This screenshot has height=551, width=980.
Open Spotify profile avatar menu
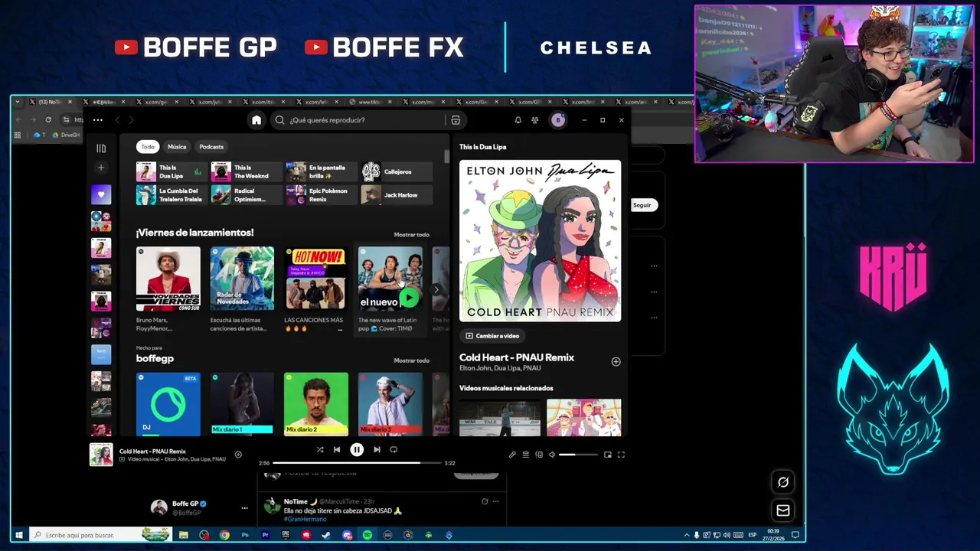(558, 120)
